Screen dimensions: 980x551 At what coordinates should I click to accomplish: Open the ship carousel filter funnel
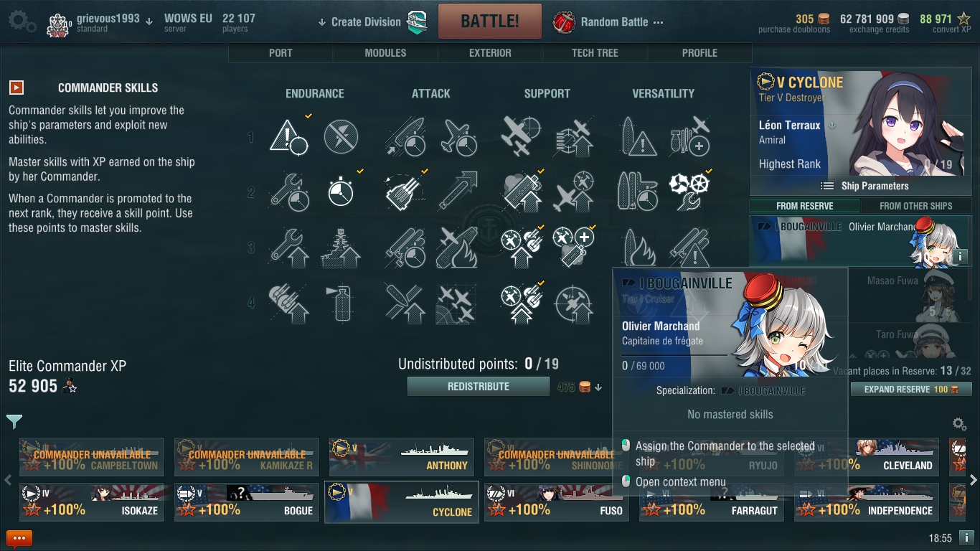[14, 422]
